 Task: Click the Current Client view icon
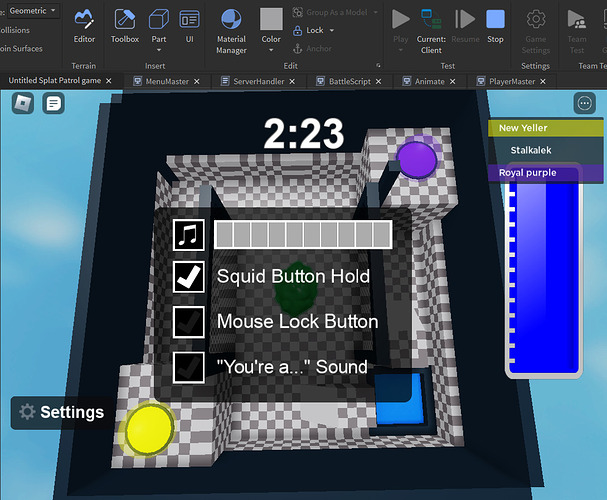[x=431, y=19]
